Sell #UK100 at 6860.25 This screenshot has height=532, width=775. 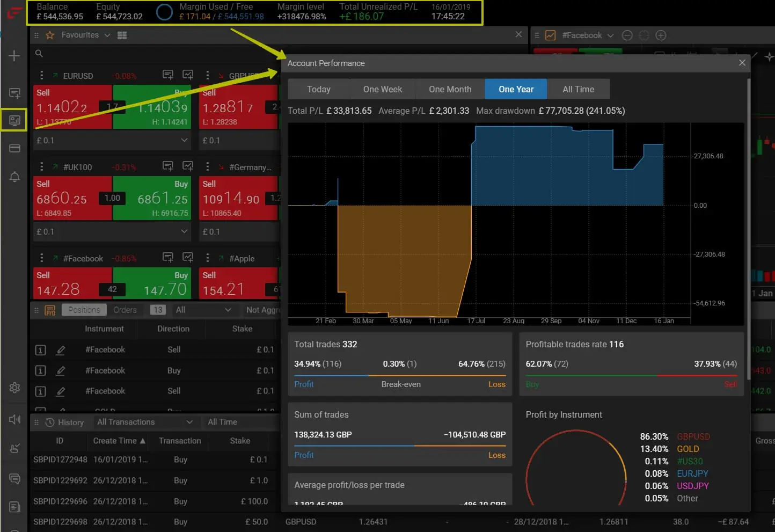(x=72, y=198)
